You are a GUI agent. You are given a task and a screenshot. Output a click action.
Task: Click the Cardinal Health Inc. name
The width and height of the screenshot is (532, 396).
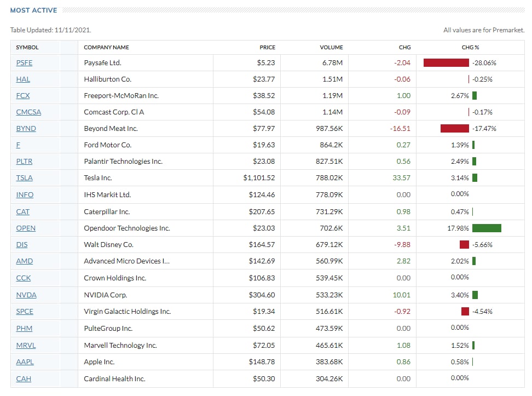(114, 378)
